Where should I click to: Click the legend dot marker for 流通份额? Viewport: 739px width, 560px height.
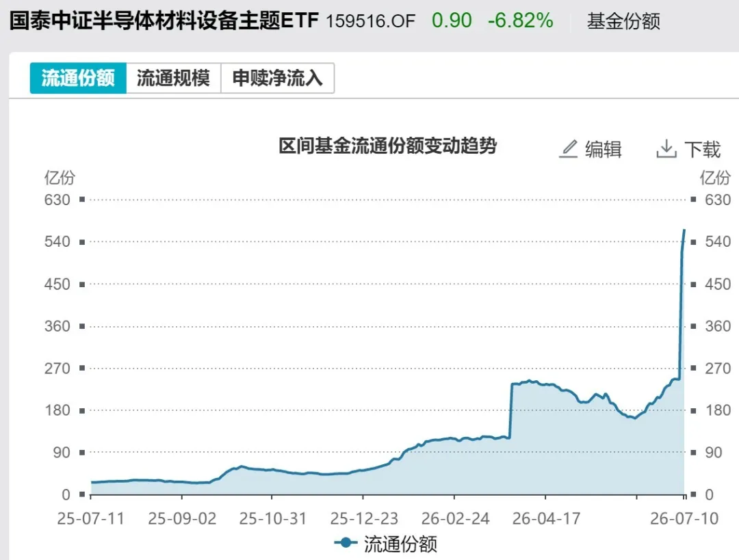point(346,543)
